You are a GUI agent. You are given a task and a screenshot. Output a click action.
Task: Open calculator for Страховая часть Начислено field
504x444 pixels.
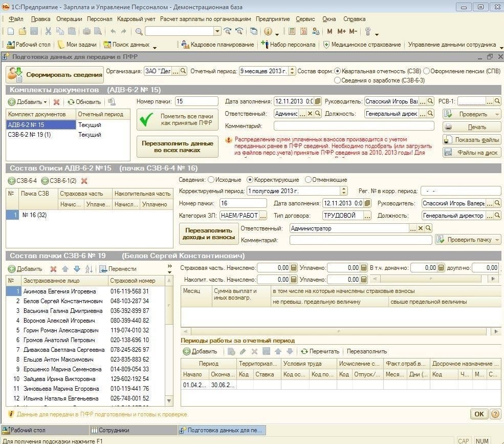[x=294, y=268]
